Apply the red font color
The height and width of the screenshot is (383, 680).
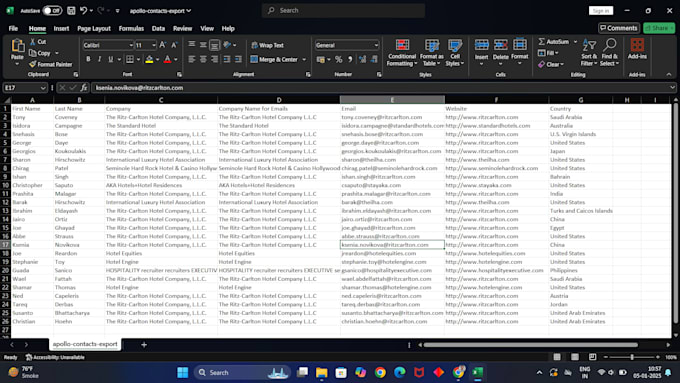pyautogui.click(x=167, y=59)
